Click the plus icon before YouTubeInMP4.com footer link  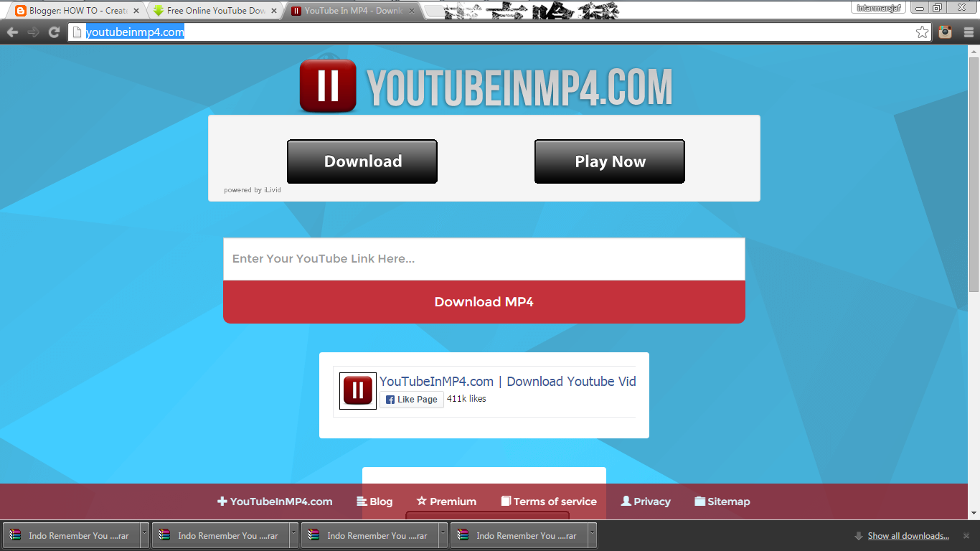221,501
